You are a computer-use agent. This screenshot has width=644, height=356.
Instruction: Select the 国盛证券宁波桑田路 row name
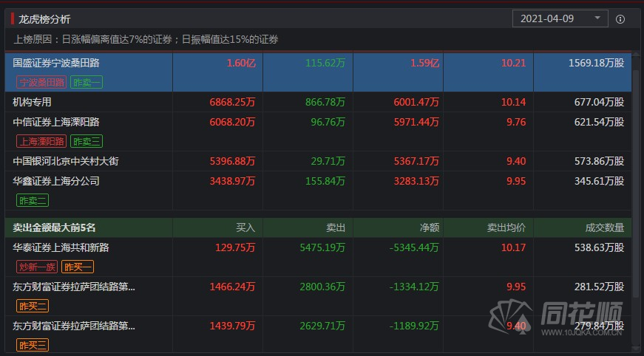point(56,63)
